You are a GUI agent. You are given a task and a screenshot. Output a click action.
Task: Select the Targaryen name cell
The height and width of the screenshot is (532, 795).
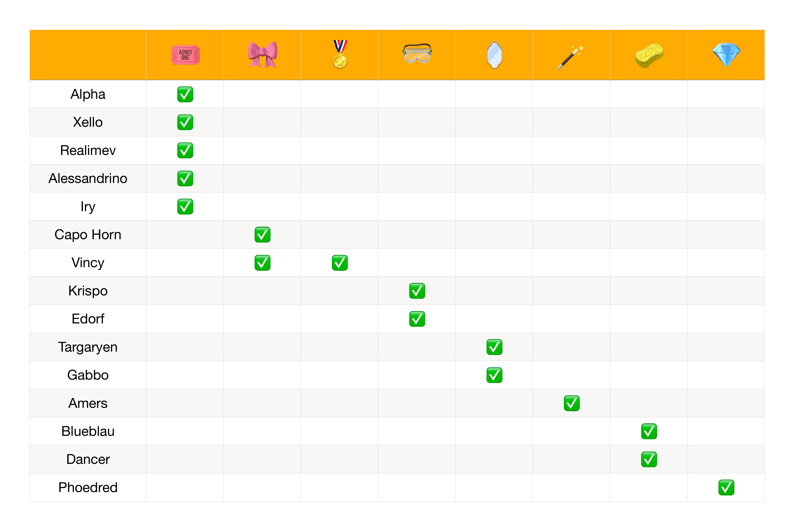pyautogui.click(x=88, y=347)
